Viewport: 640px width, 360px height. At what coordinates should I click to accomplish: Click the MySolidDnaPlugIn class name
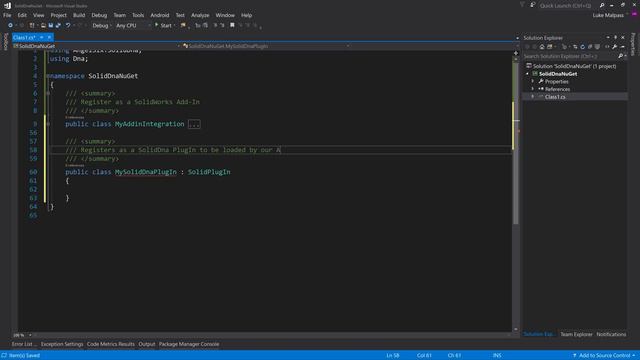146,172
